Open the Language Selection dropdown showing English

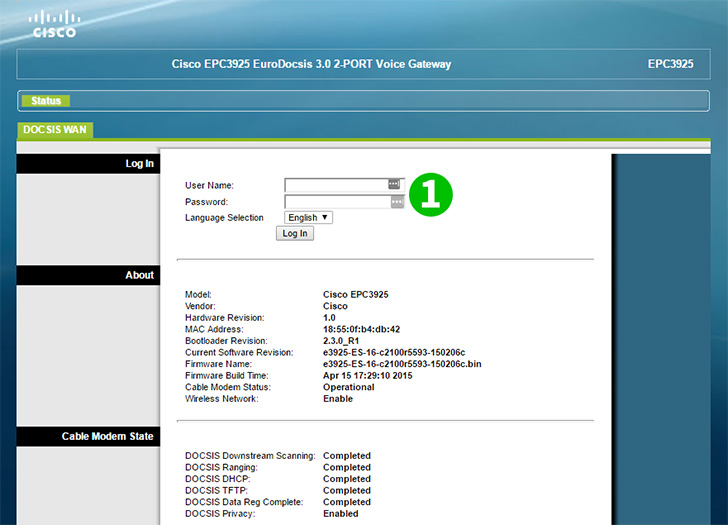[308, 217]
